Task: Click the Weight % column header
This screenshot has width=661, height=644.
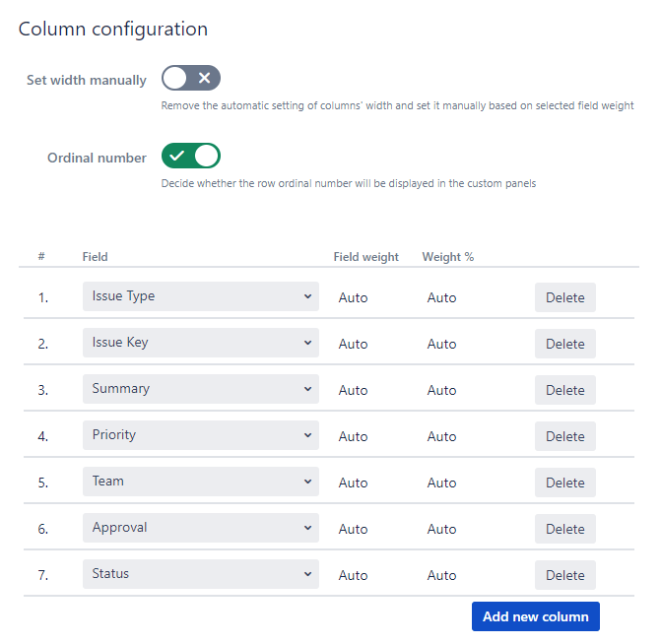Action: [x=448, y=257]
